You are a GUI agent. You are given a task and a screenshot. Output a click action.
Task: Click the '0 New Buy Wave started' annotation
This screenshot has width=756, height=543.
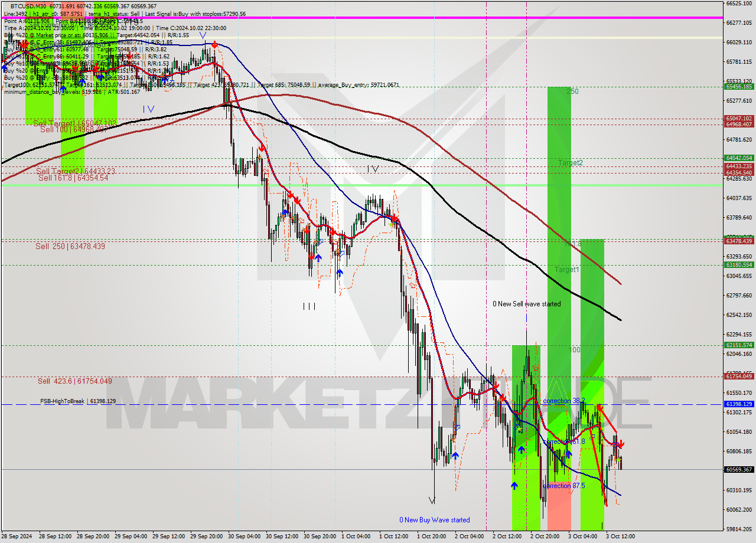tap(435, 520)
